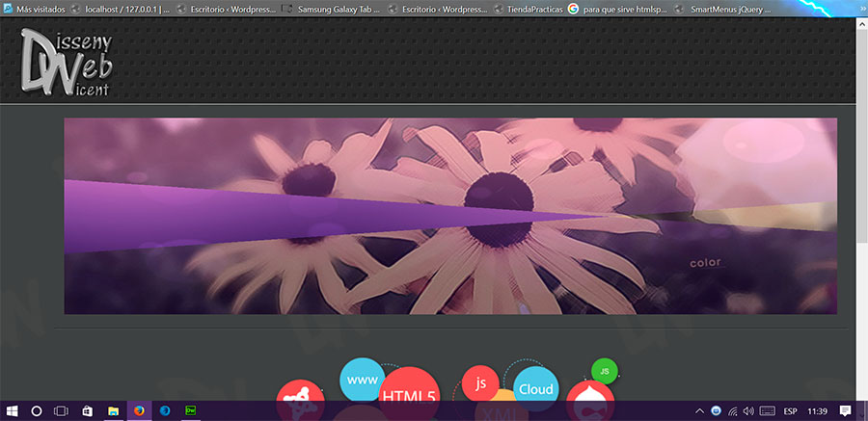Viewport: 868px width, 421px height.
Task: Show hidden system tray icons
Action: pyautogui.click(x=700, y=411)
